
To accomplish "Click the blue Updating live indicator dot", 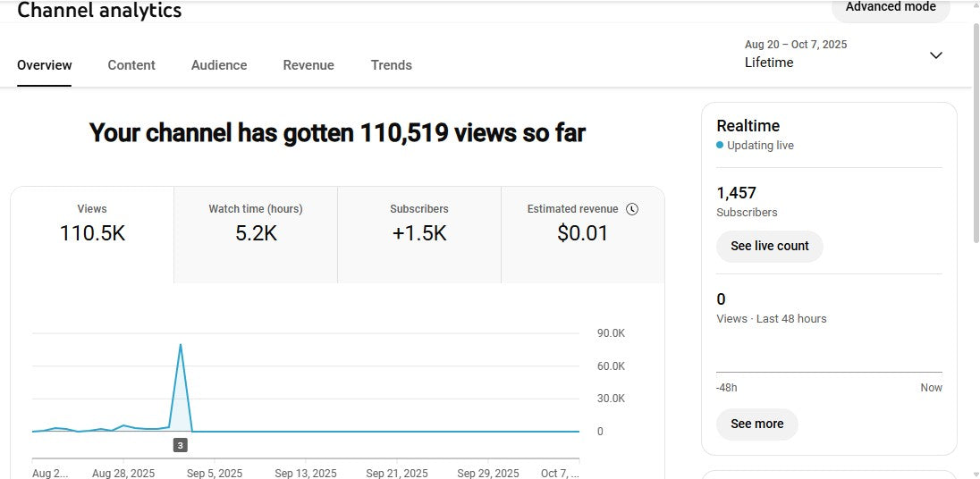I will tap(720, 146).
